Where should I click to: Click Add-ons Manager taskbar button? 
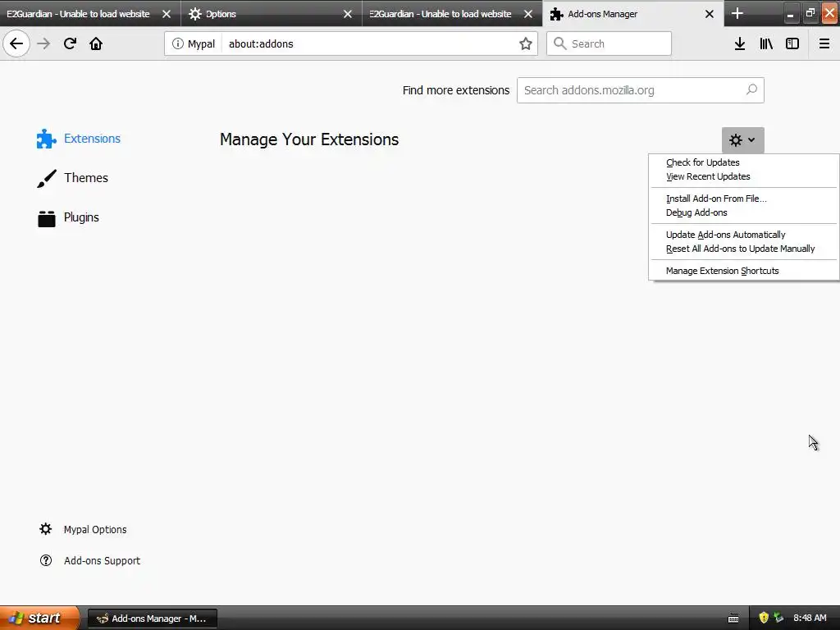[152, 619]
